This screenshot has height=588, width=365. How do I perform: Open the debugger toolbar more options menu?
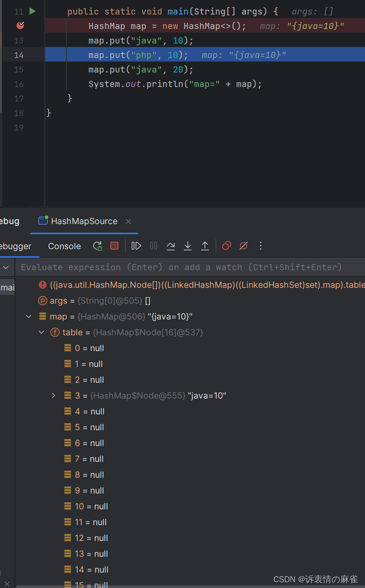261,246
